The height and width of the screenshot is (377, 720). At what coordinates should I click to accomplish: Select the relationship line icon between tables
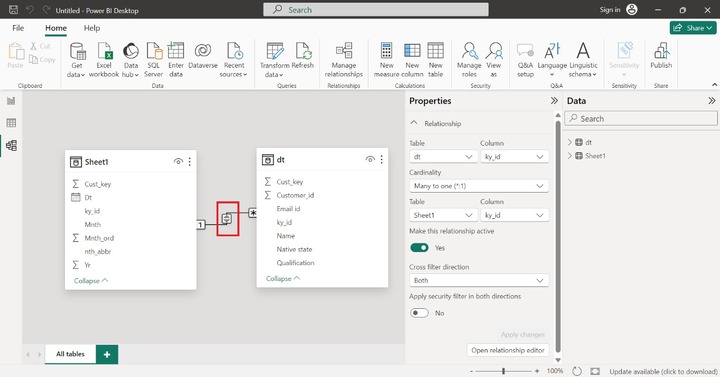point(227,219)
